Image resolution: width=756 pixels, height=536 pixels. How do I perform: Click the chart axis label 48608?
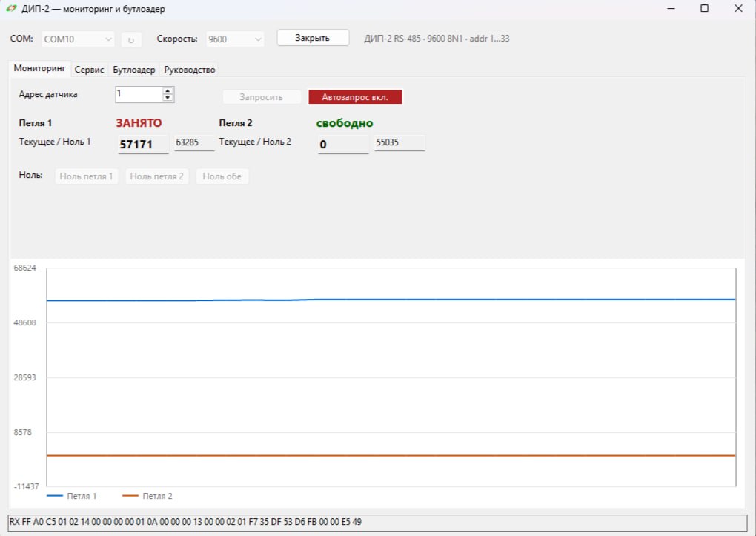click(24, 322)
